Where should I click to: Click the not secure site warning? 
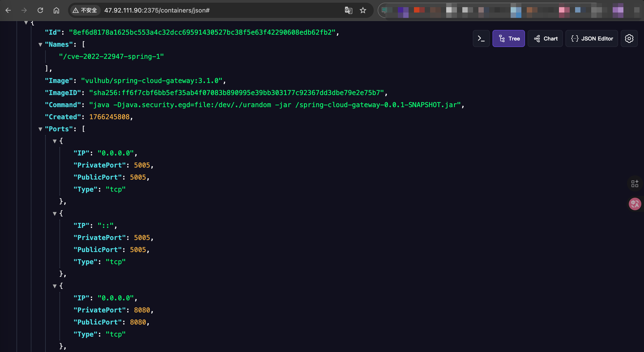(x=85, y=10)
